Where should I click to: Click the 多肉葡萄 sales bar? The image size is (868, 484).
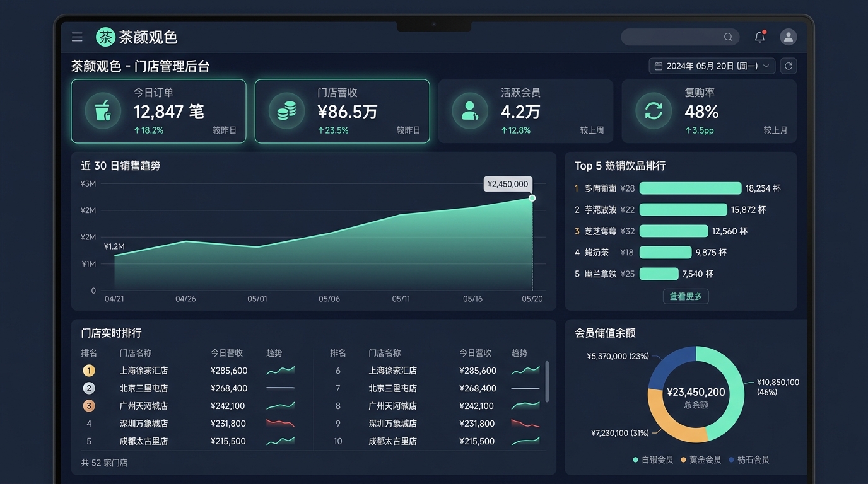690,188
